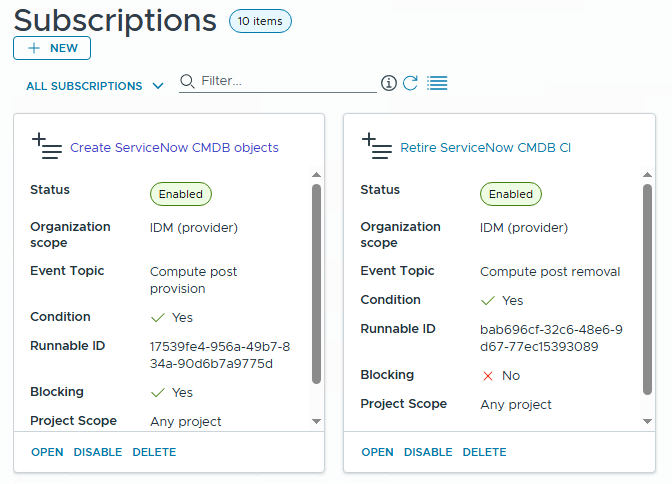
Task: Click DELETE on Retire ServiceNow CMDB CI card
Action: point(484,452)
